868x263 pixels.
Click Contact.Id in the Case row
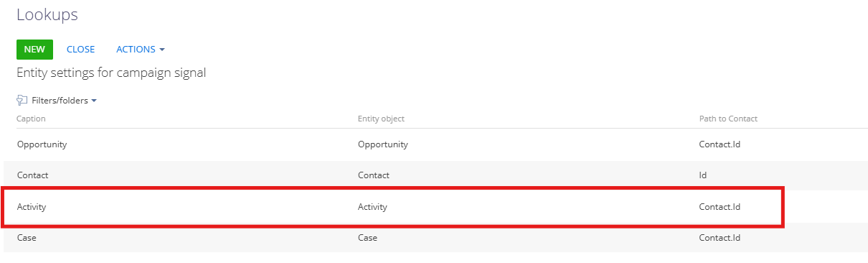point(720,238)
